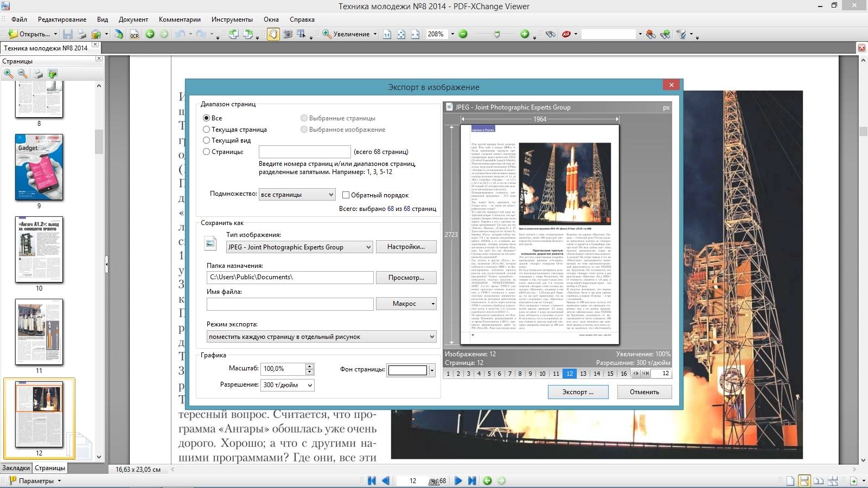Click the Просмотр... browse button

pyautogui.click(x=406, y=277)
